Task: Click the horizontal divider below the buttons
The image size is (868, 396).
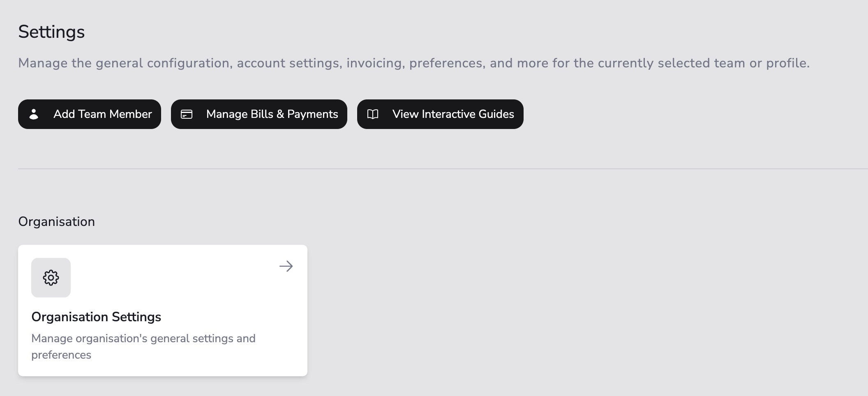Action: [x=443, y=168]
